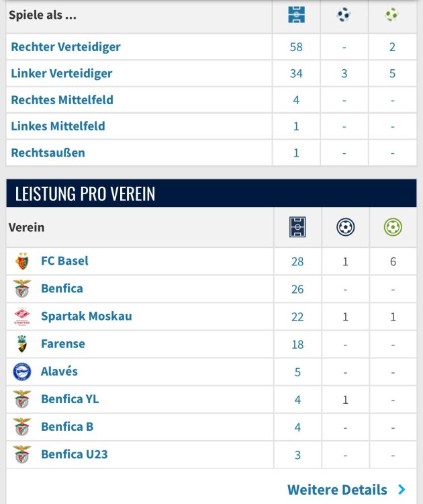Open the Spartak Moskau club name link

tap(86, 317)
